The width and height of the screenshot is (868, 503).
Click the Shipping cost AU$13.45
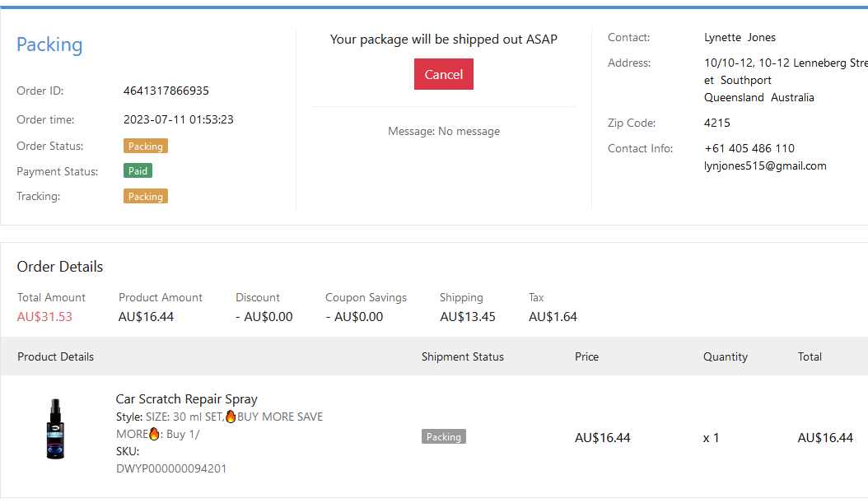[468, 317]
